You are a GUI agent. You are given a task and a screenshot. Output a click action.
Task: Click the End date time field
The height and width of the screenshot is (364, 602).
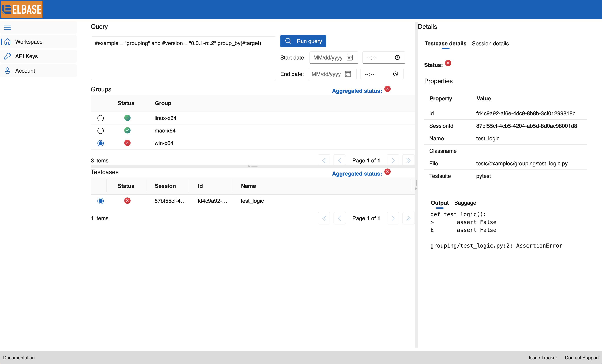382,74
